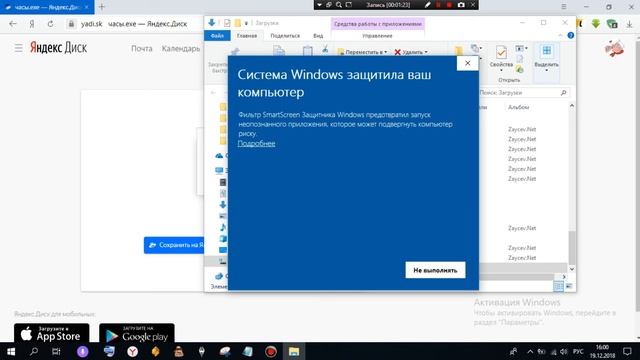Select the Music note icon in navigation tree
This screenshot has width=640, height=360.
(223, 227)
